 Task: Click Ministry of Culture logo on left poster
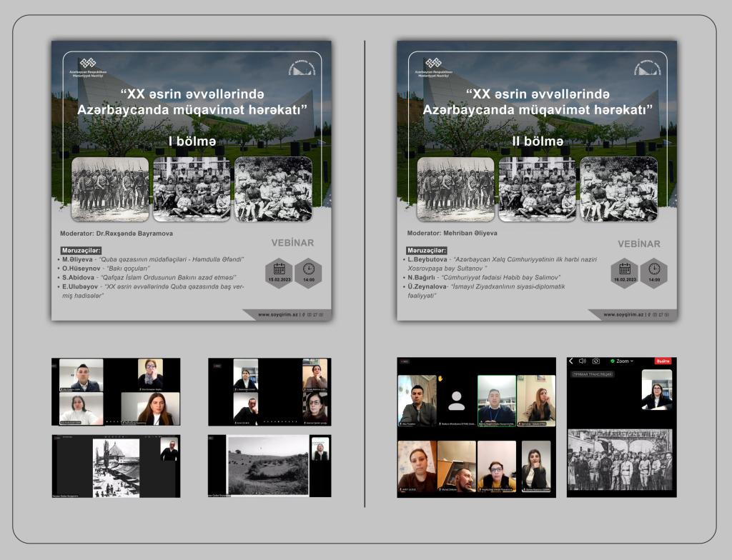click(88, 68)
